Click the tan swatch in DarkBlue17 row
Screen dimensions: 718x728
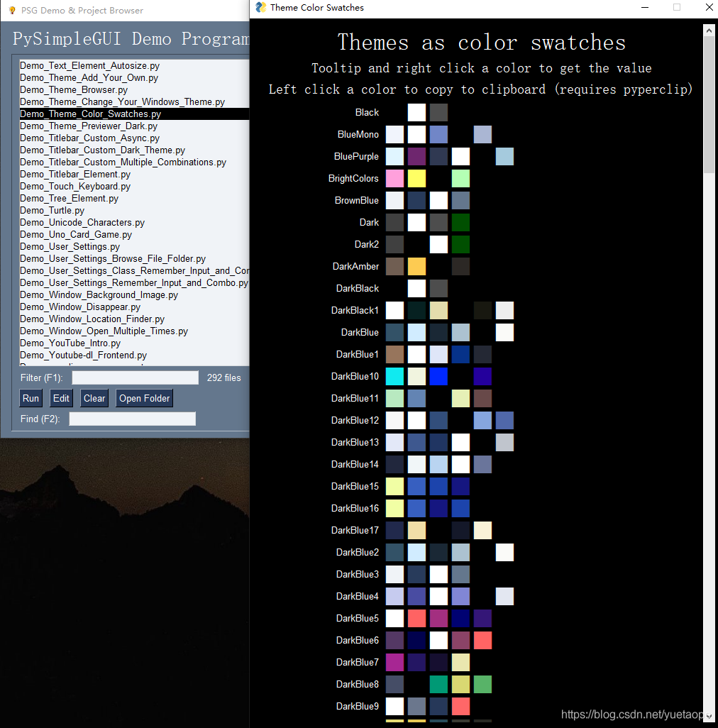coord(416,530)
